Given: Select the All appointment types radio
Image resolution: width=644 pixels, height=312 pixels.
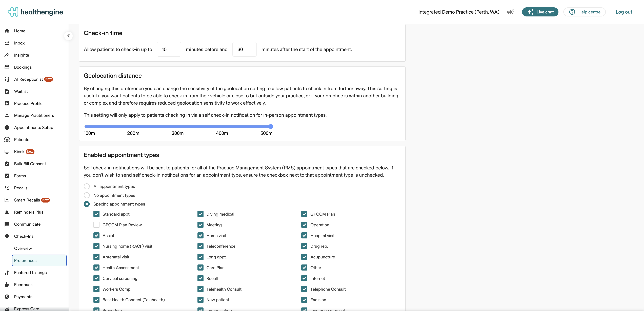Looking at the screenshot, I should (87, 186).
